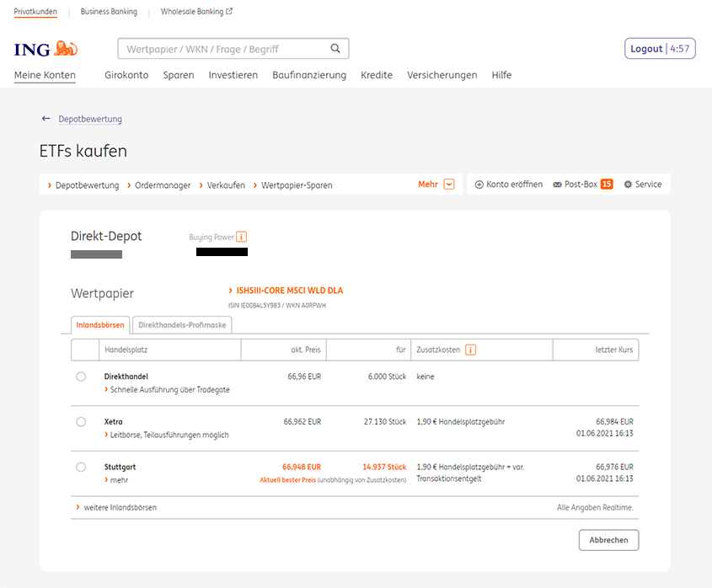
Task: Expand the mehr link under Stuttgart
Action: tap(119, 480)
